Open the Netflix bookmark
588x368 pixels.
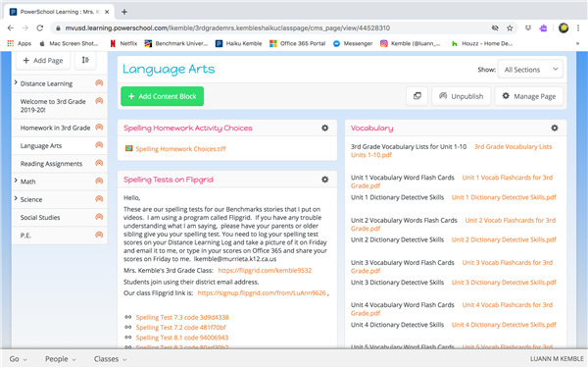123,43
